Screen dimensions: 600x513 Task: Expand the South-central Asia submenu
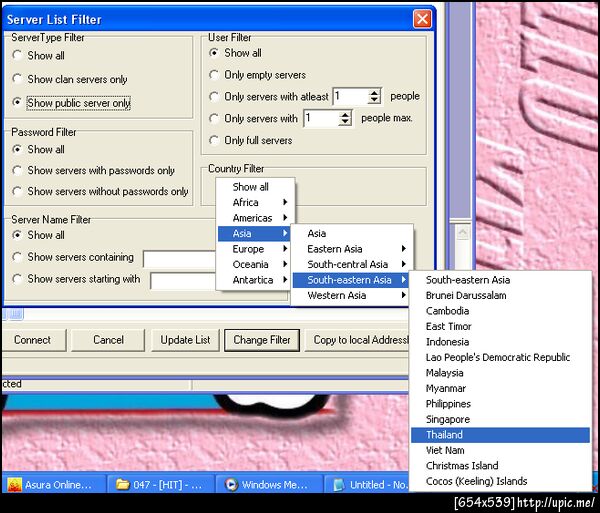pyautogui.click(x=352, y=264)
